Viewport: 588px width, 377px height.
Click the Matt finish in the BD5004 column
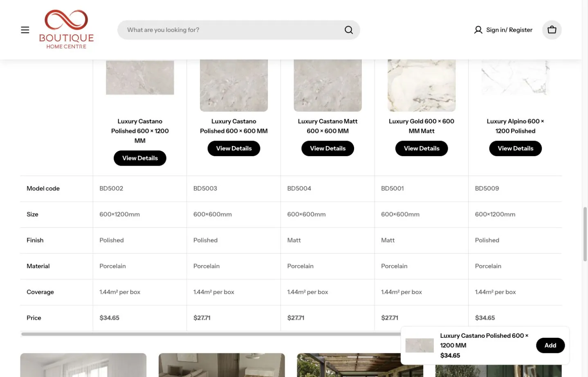294,240
